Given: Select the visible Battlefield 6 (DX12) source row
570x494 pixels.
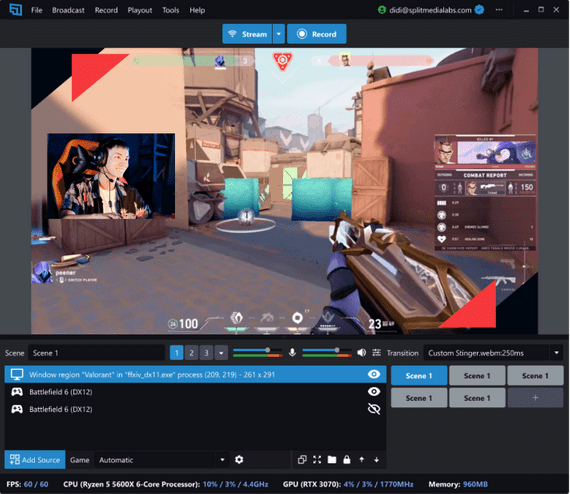Looking at the screenshot, I should click(x=195, y=392).
